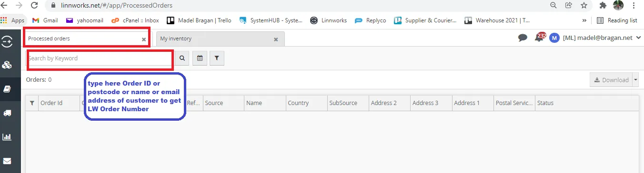Open the Reading list
Screen dimensions: 644x173
(617, 20)
